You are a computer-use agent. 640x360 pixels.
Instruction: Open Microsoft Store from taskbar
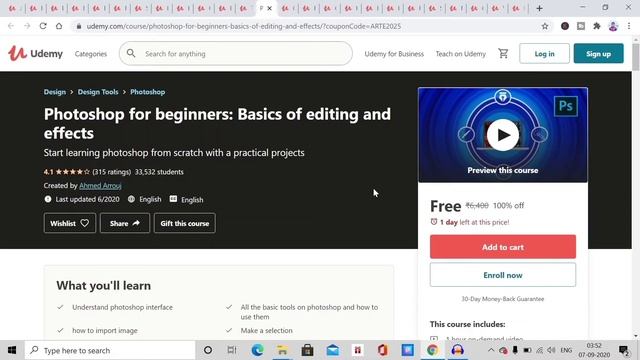(307, 350)
